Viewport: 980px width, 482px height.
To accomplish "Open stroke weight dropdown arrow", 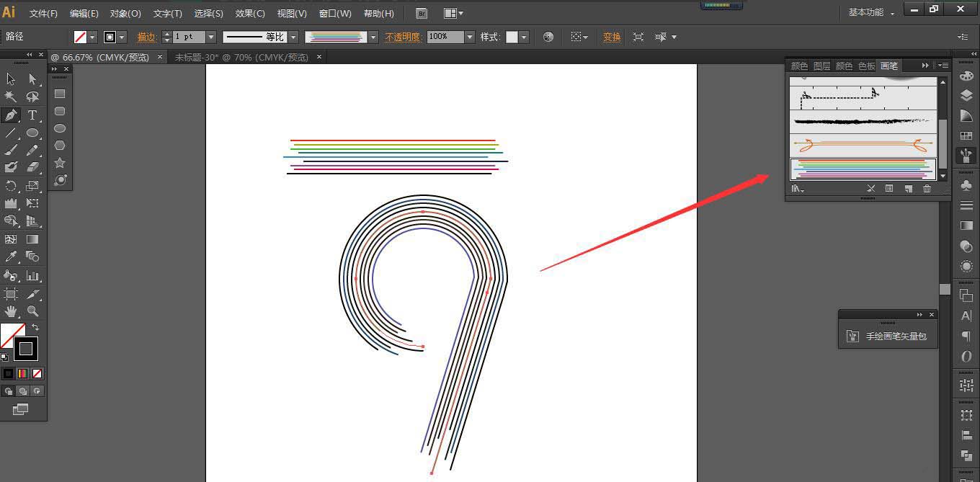I will click(210, 37).
